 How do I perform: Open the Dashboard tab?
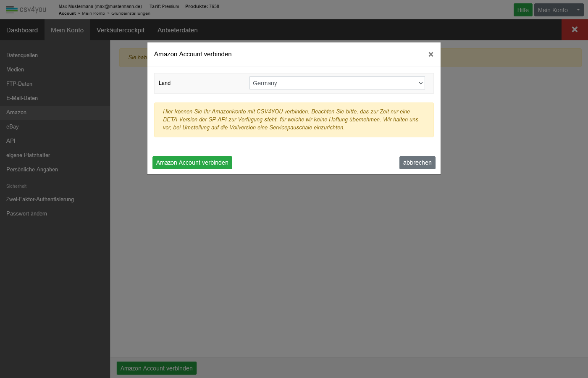click(x=22, y=30)
